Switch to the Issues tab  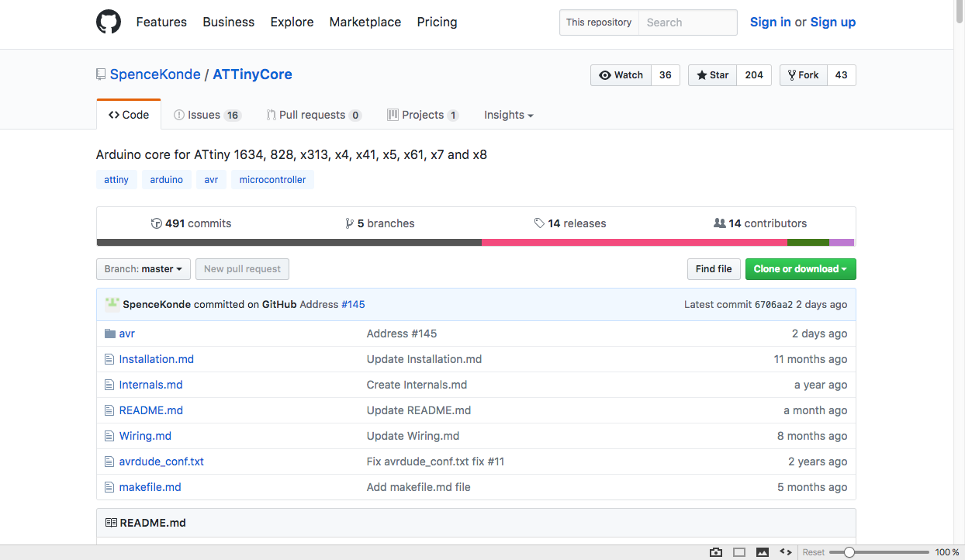pyautogui.click(x=207, y=115)
